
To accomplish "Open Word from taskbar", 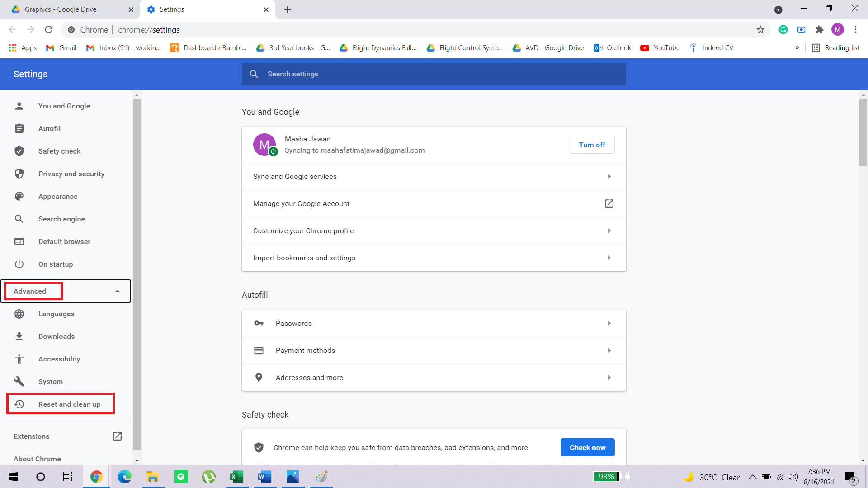I will [265, 477].
